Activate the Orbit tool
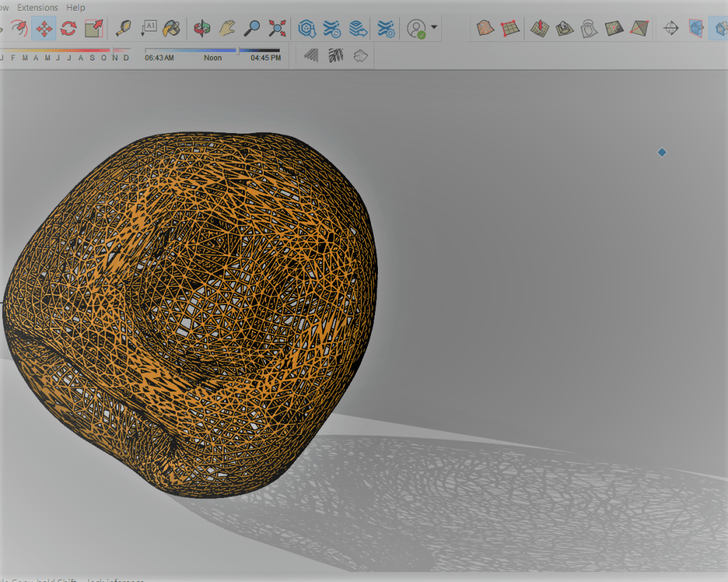Viewport: 728px width, 582px height. [202, 28]
